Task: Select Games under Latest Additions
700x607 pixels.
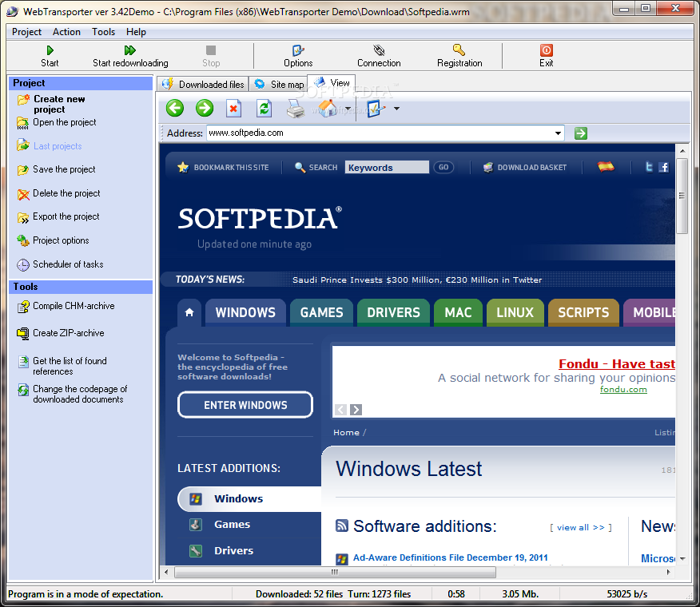Action: 232,525
